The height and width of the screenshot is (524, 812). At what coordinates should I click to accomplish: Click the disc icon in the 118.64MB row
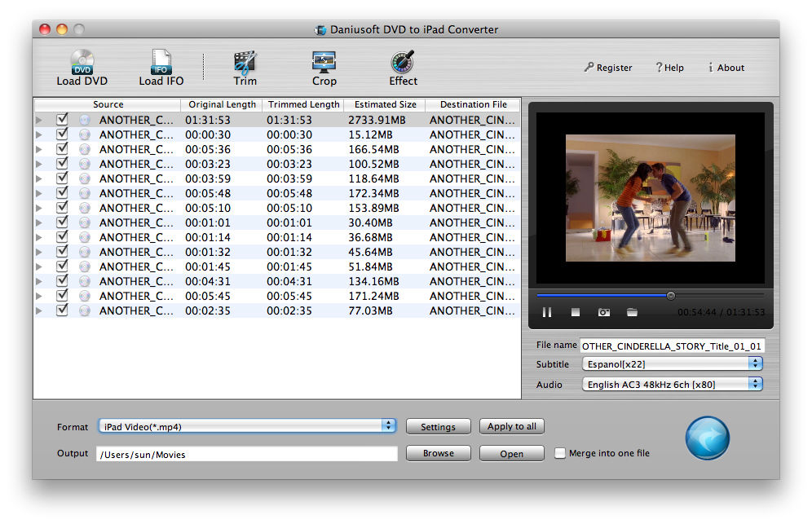(x=85, y=178)
